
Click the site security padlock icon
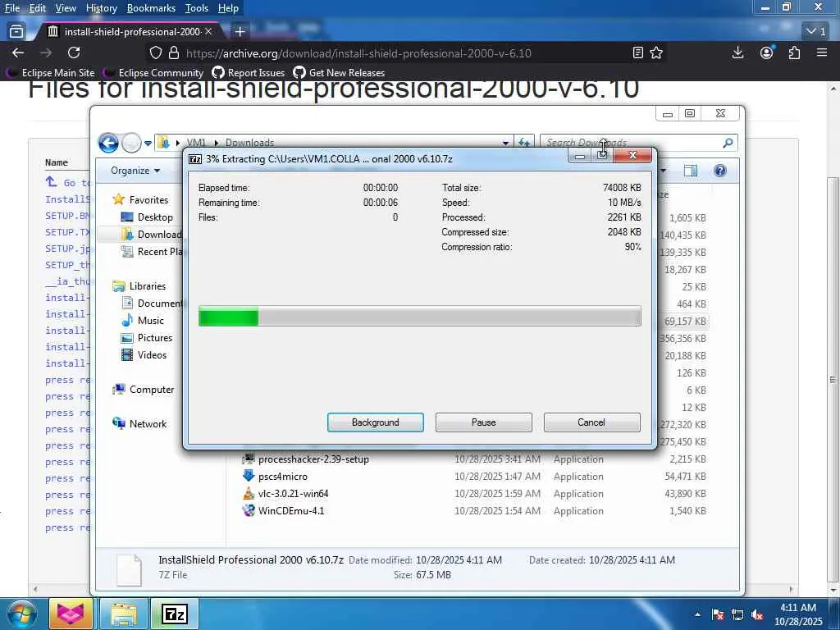[174, 53]
